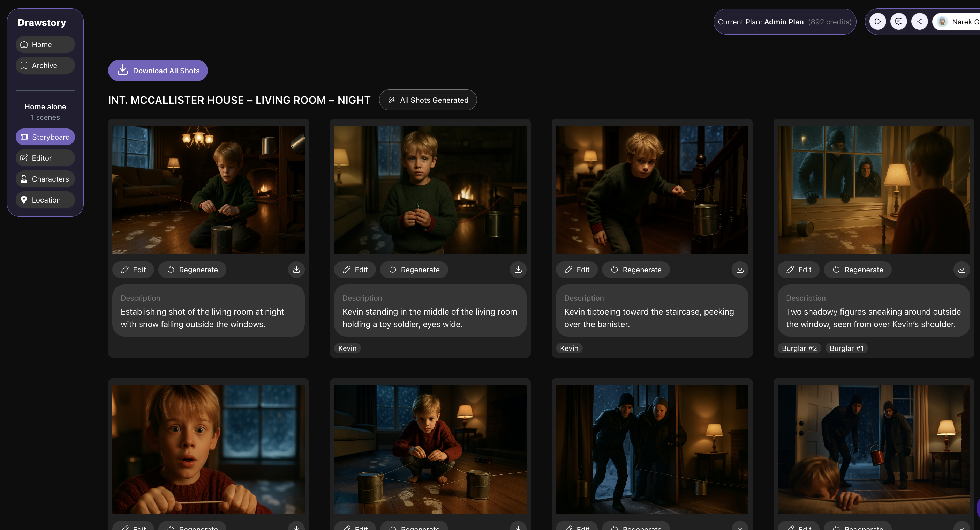Select the Burglar #2 character tag
Screen dimensions: 980x530
[799, 348]
